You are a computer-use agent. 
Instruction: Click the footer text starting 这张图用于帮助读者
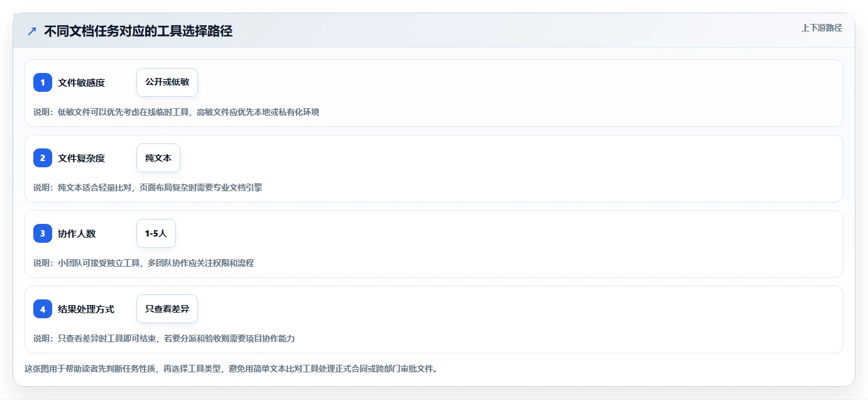231,369
